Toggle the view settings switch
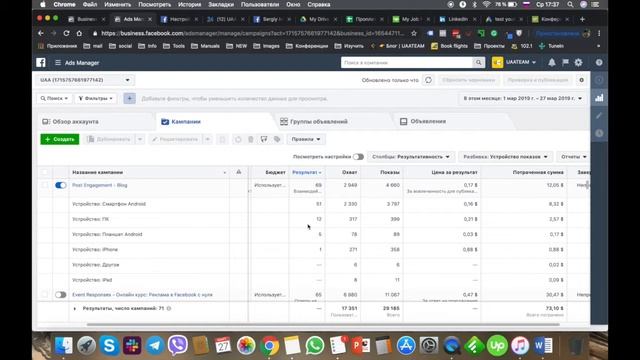Viewport: 640px width, 360px height. [x=358, y=157]
